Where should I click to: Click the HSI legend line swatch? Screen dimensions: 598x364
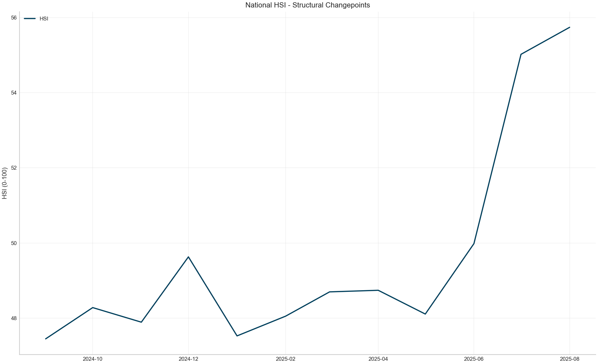point(30,19)
